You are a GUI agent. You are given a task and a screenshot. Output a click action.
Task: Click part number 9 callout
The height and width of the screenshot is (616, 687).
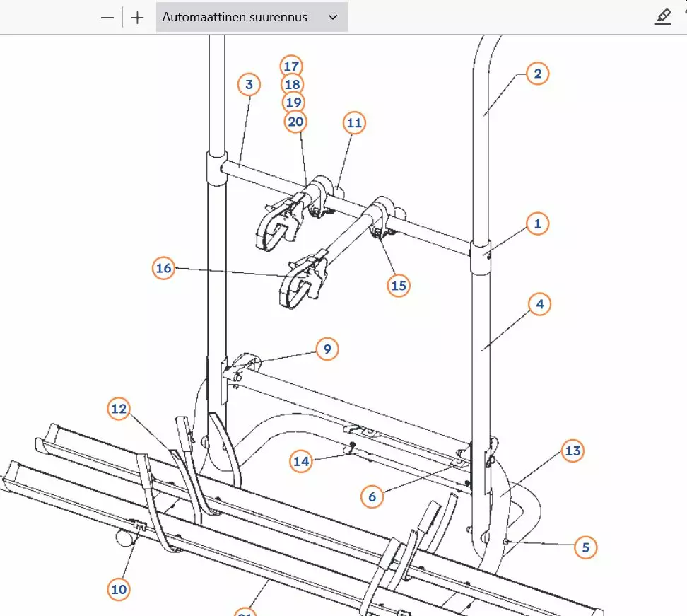tap(327, 349)
